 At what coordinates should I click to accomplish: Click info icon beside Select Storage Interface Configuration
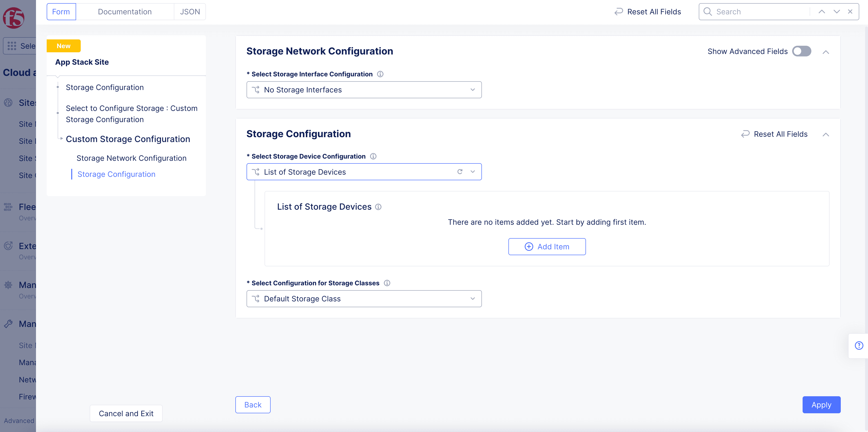tap(380, 74)
